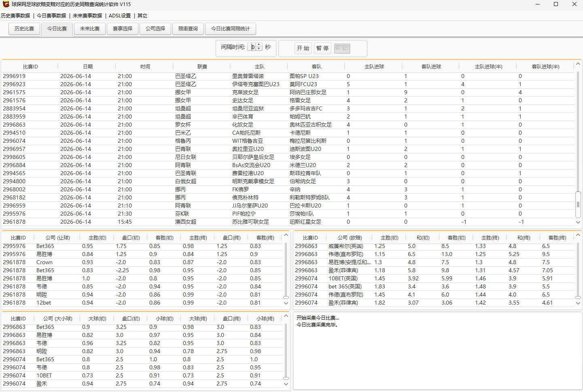Viewport: 583px width, 392px height.
Task: Select match row 2961575 克莱波女足
Action: tap(288, 92)
